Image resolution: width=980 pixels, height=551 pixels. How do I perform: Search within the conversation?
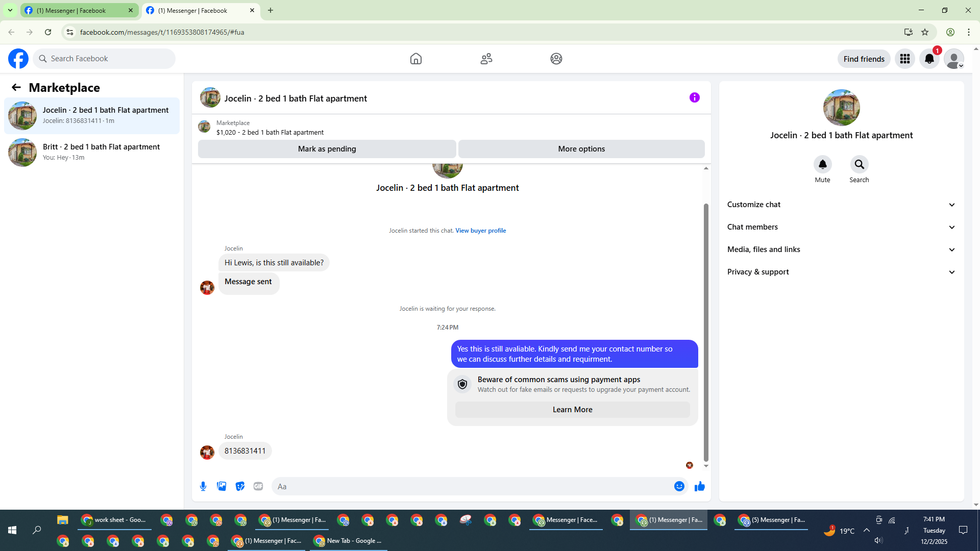pyautogui.click(x=859, y=164)
